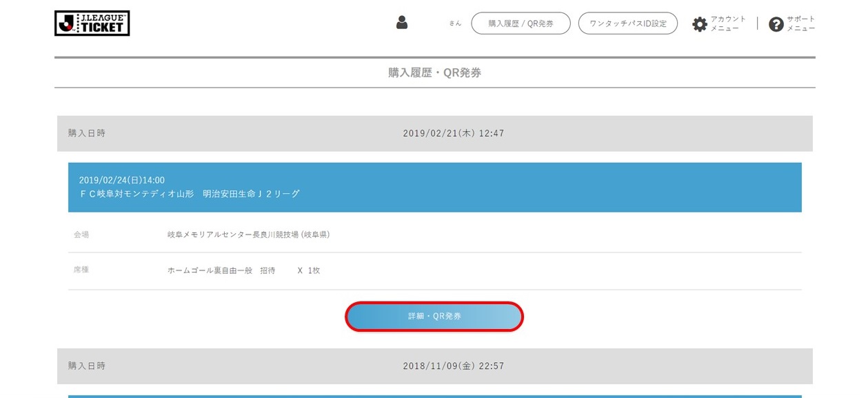Click the さん username label
The image size is (868, 398).
455,23
